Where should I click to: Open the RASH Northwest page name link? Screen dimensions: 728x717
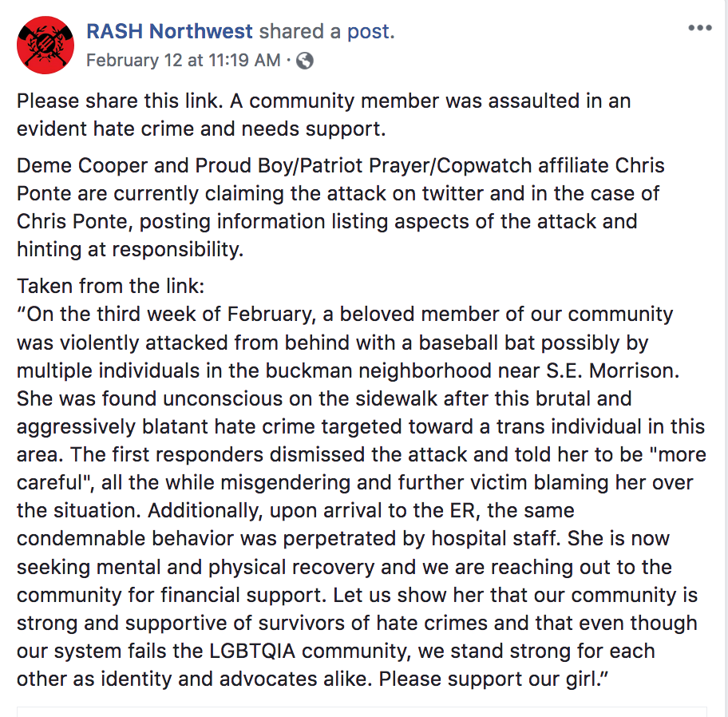(x=169, y=32)
